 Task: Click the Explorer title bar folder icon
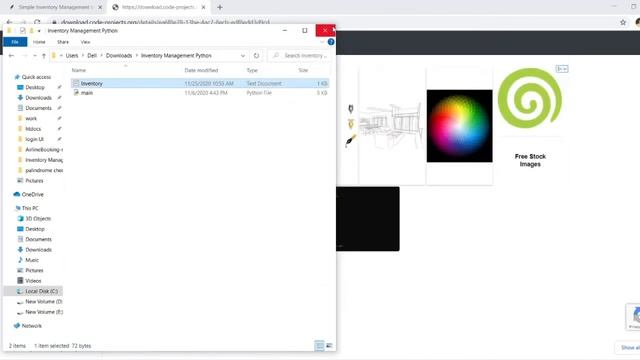9,31
